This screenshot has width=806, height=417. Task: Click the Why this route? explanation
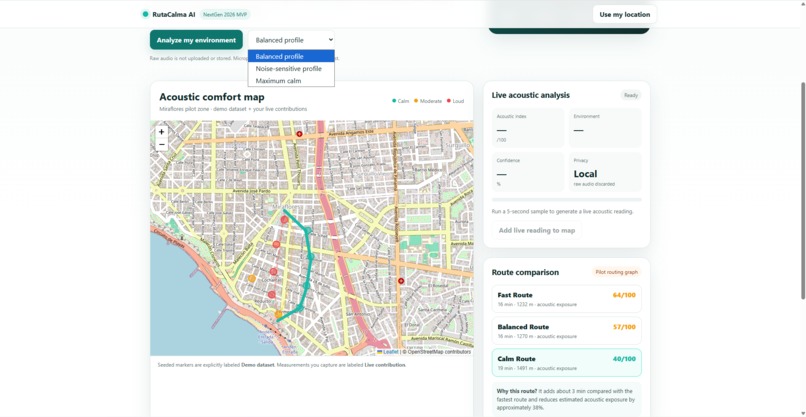tap(566, 398)
